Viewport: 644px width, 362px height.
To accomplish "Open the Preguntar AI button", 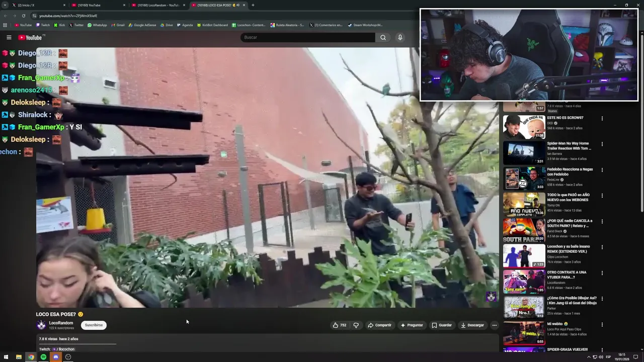I will pyautogui.click(x=412, y=325).
